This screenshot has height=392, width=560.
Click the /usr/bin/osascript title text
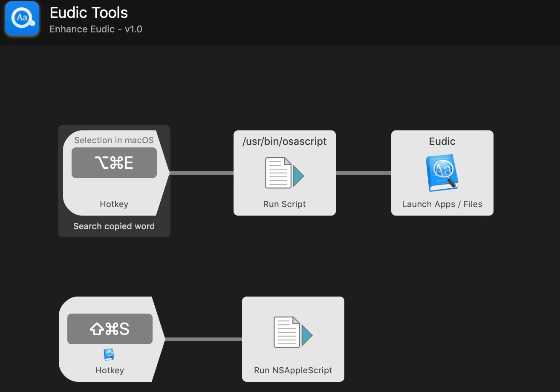coord(285,141)
